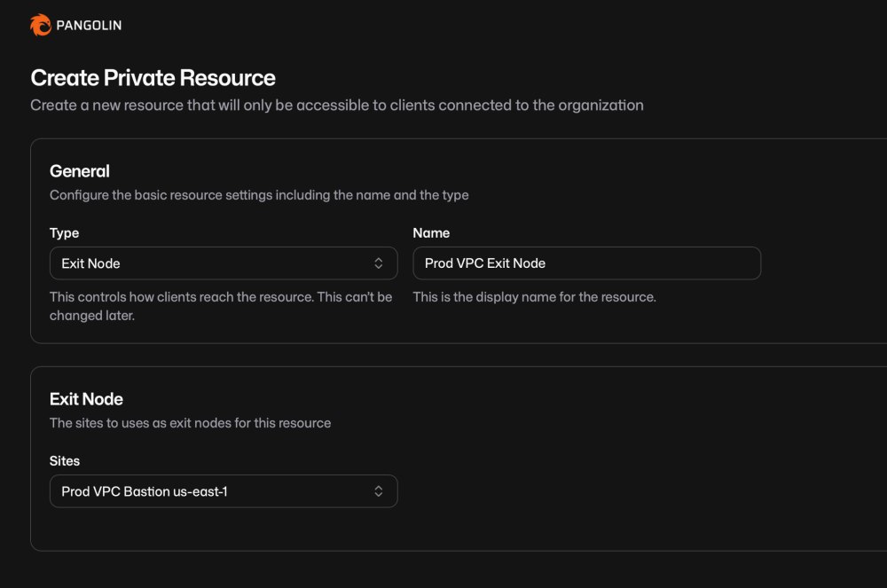This screenshot has height=588, width=887.
Task: Click the Pangolin logo icon
Action: pyautogui.click(x=41, y=25)
